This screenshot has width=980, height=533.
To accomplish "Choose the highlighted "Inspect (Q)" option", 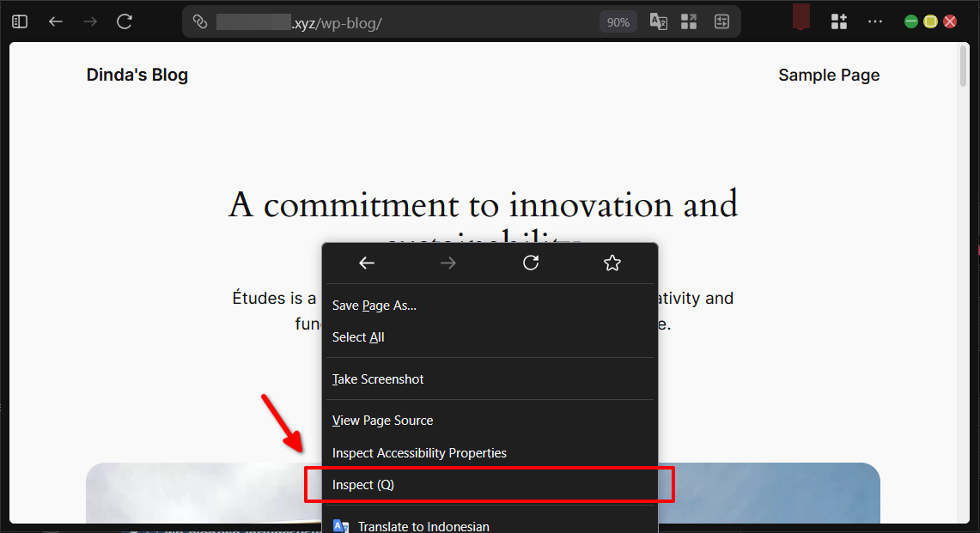I will (362, 484).
